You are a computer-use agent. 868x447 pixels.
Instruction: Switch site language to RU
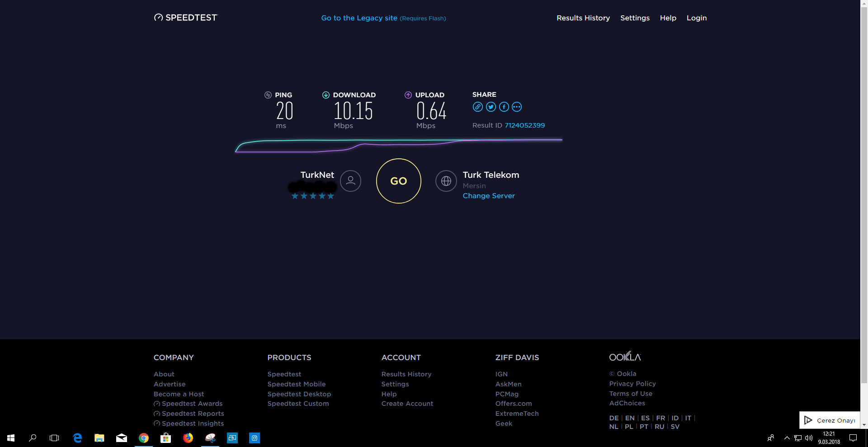point(660,427)
